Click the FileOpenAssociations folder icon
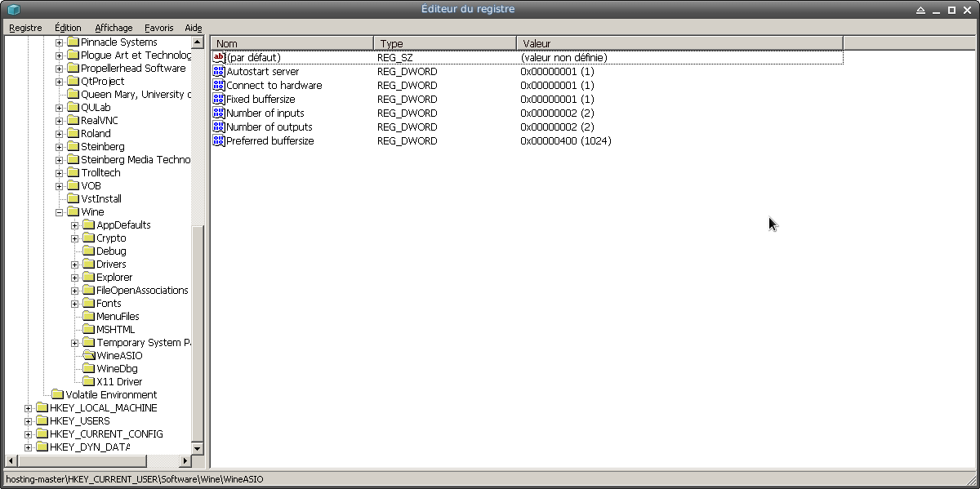980x489 pixels. coord(88,291)
